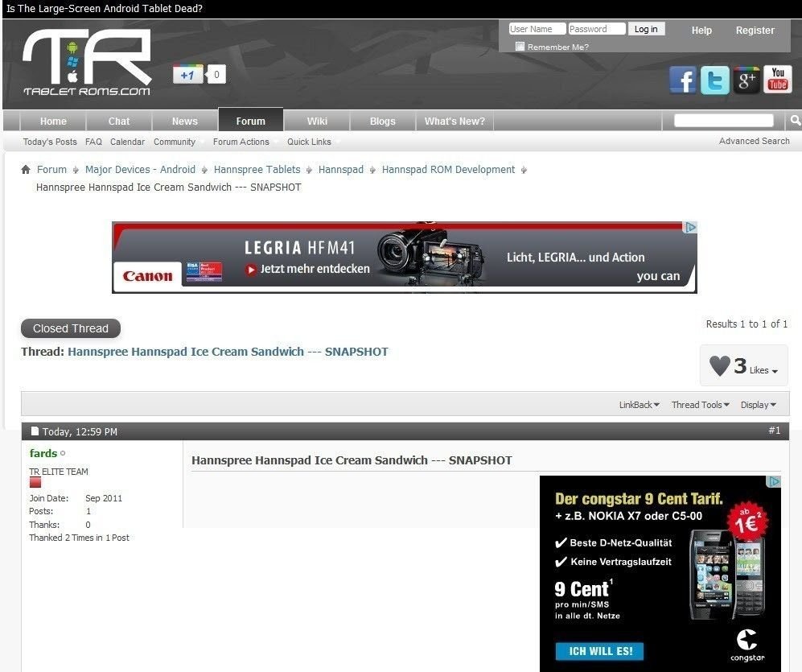Image resolution: width=802 pixels, height=672 pixels.
Task: Click the home breadcrumb icon
Action: (26, 169)
